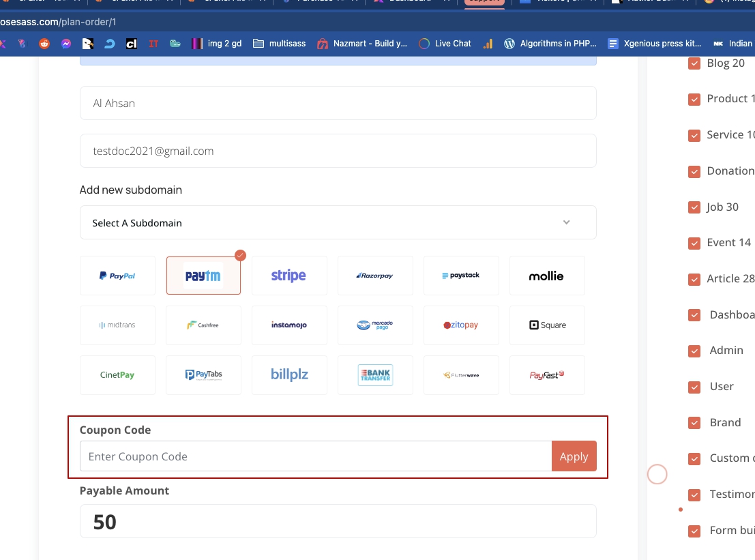Image resolution: width=755 pixels, height=560 pixels.
Task: Choose Flutterwave payment gateway
Action: pyautogui.click(x=461, y=375)
